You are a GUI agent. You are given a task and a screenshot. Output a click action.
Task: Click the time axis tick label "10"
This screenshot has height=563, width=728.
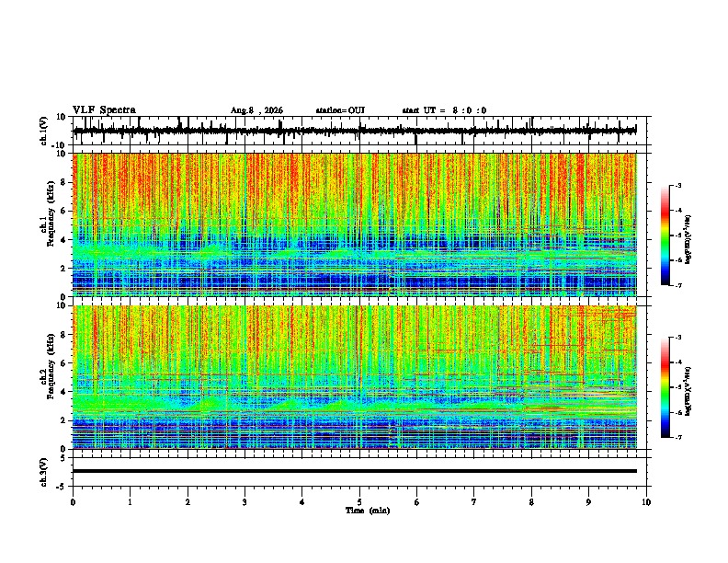646,502
